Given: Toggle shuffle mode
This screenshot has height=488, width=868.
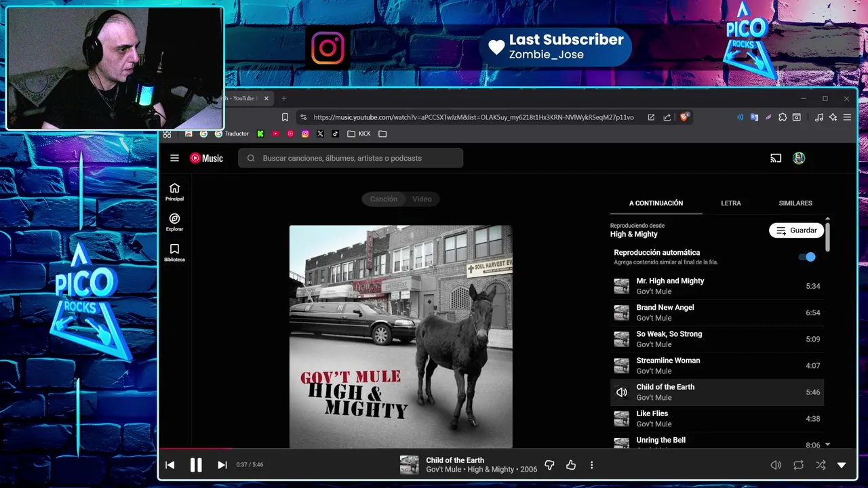Looking at the screenshot, I should [x=821, y=465].
